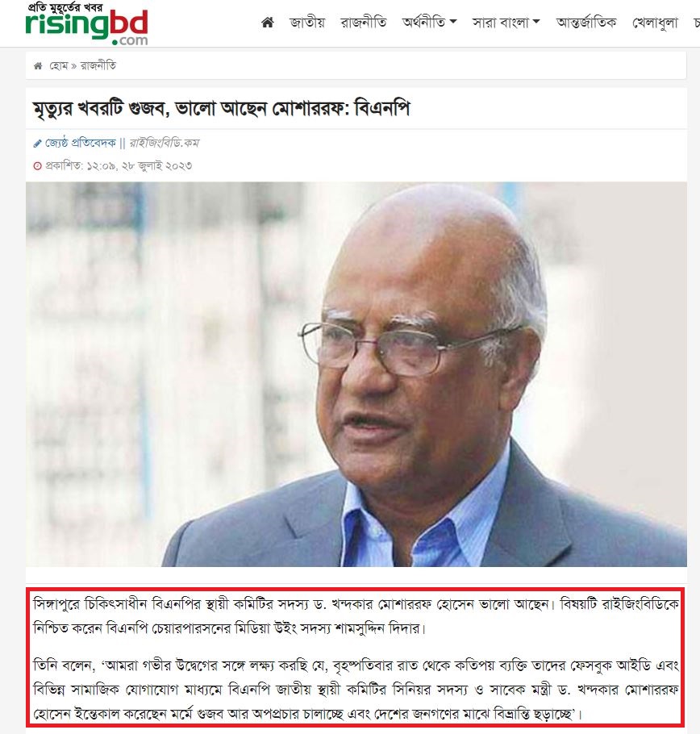Screen dimensions: 700x734
Task: Click the pencil icon beside reporter name
Action: click(x=37, y=144)
